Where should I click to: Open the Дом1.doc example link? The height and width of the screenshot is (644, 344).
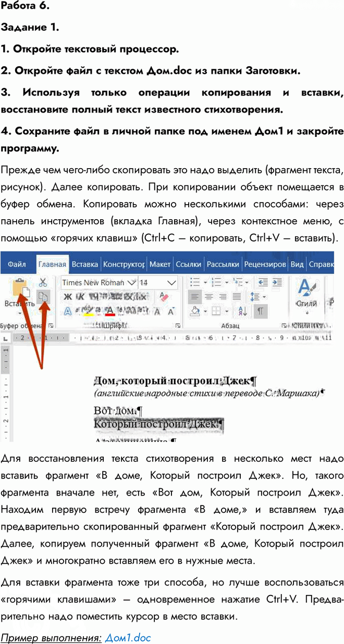[128, 637]
